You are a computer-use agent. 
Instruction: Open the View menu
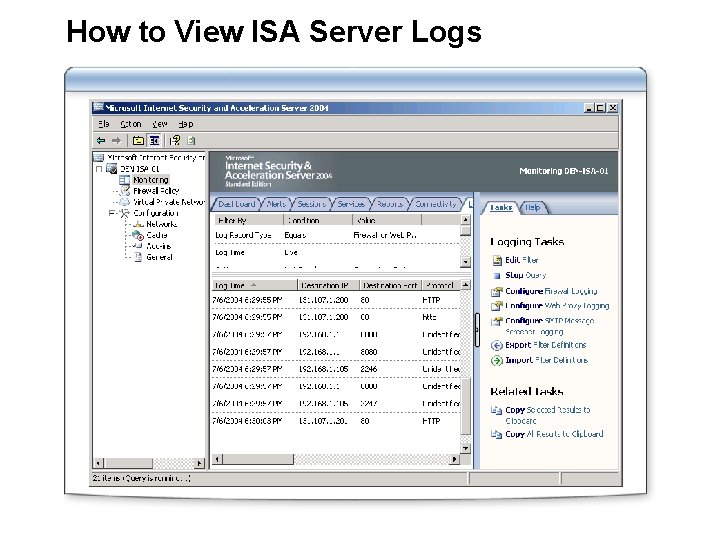[x=160, y=124]
